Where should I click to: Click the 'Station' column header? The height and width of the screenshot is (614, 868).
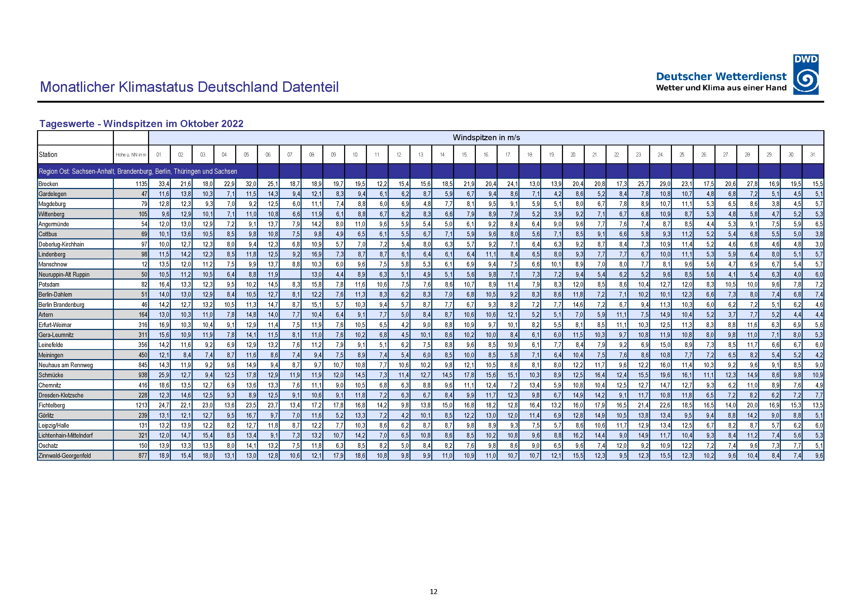[48, 155]
